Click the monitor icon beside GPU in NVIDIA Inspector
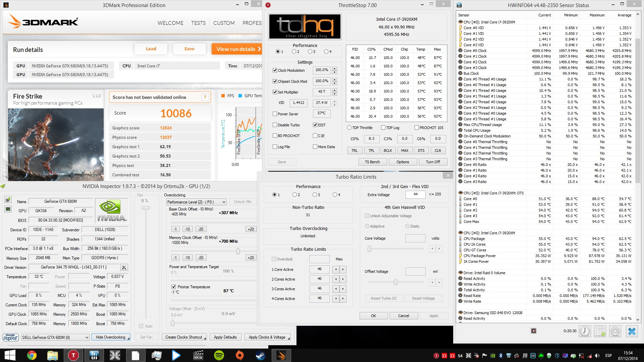The width and height of the screenshot is (644, 362). click(8, 209)
